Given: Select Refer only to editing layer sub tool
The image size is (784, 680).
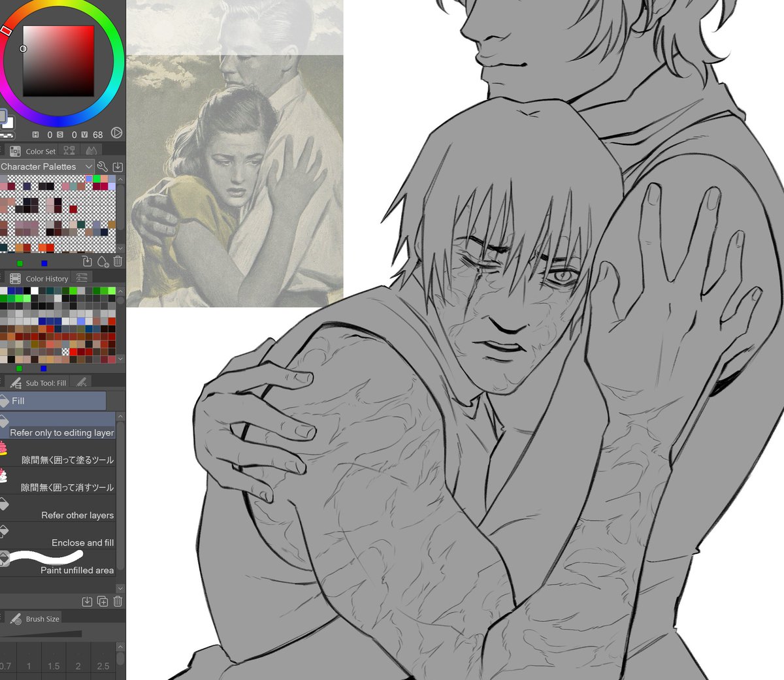Looking at the screenshot, I should [x=58, y=425].
